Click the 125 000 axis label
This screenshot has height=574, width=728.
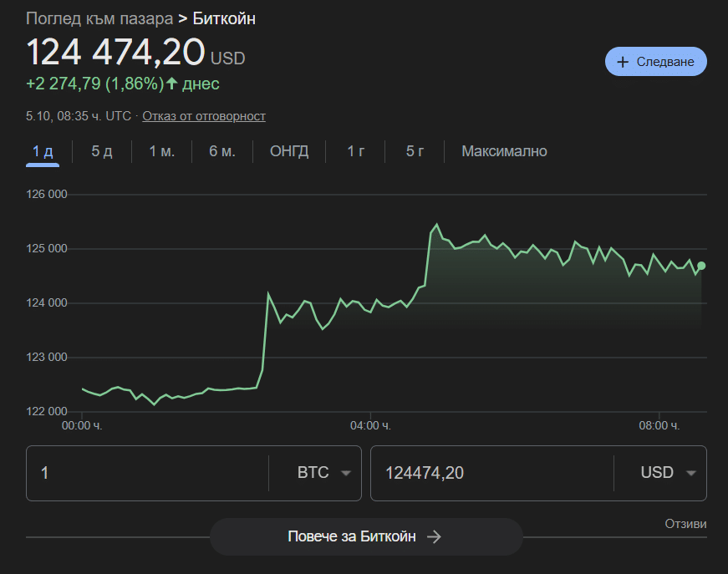[47, 249]
